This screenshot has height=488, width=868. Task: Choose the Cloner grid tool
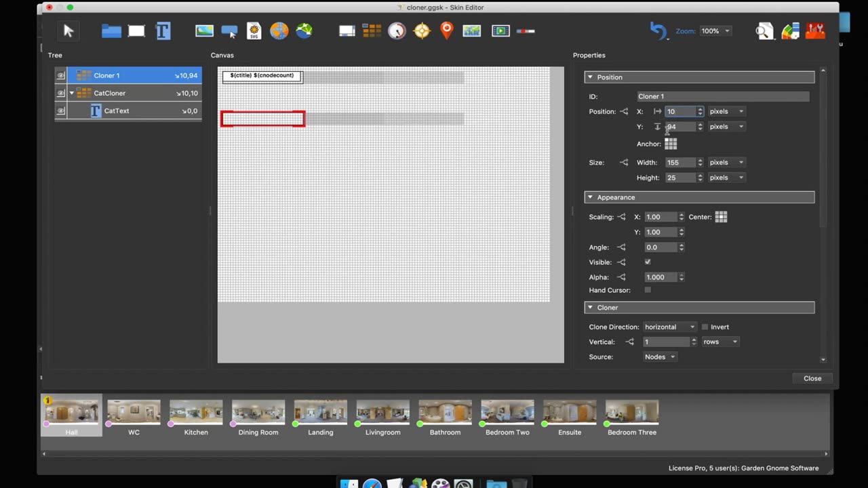(372, 30)
